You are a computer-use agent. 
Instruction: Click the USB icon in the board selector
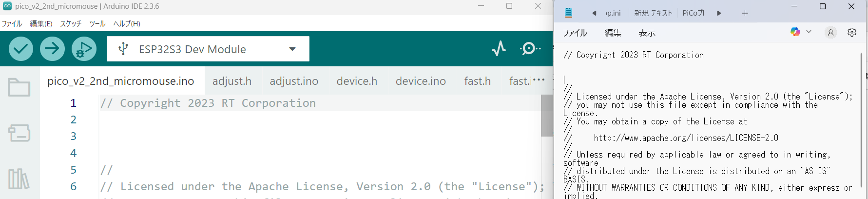pos(123,49)
